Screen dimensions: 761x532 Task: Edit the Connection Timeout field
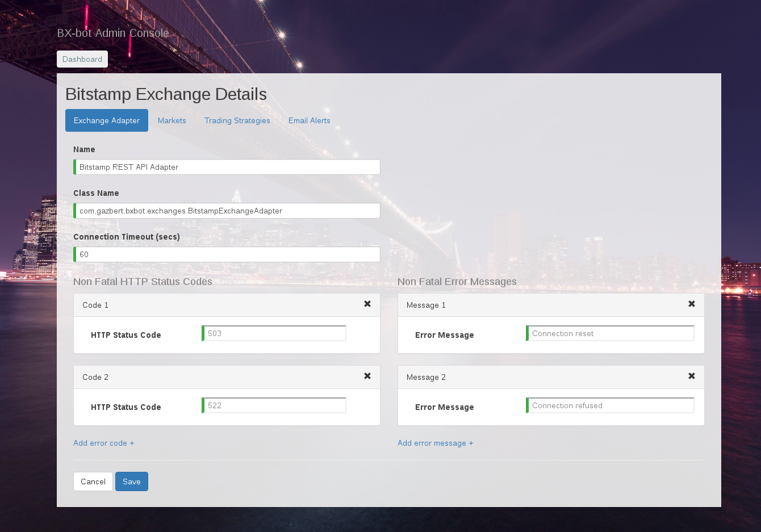tap(227, 254)
